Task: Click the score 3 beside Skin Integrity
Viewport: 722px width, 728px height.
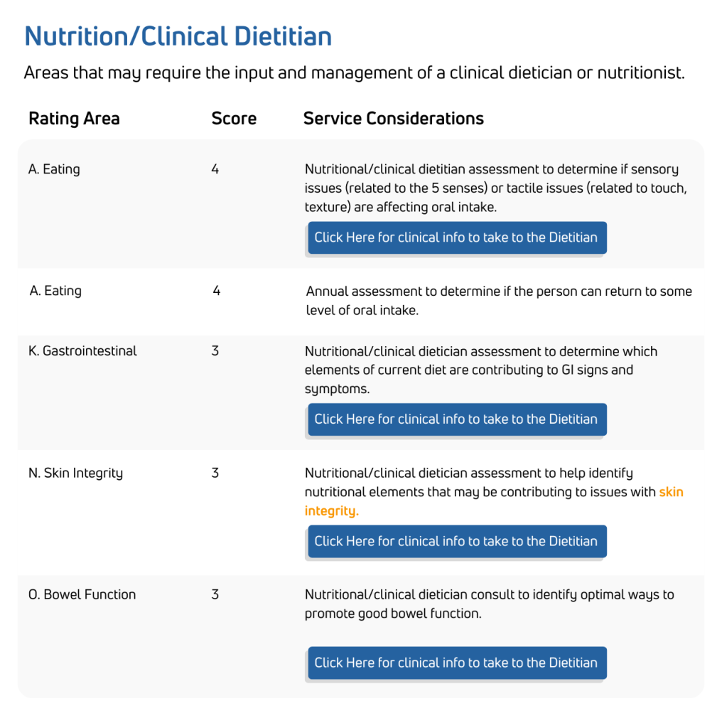Action: 215,473
